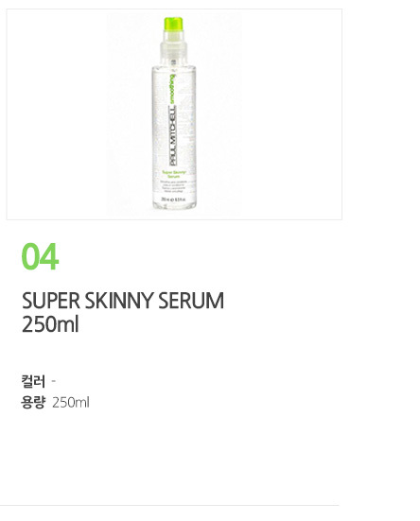420x521 pixels.
Task: Click the word SUPER in the title
Action: click(51, 301)
